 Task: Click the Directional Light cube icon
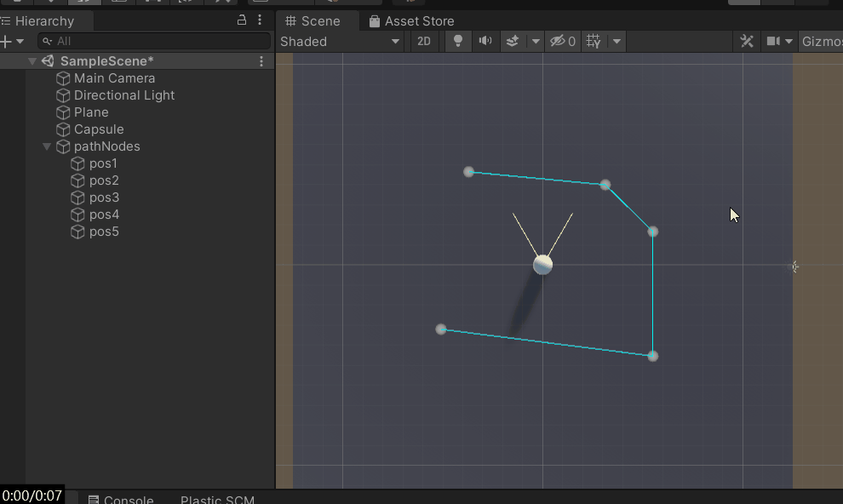coord(64,95)
